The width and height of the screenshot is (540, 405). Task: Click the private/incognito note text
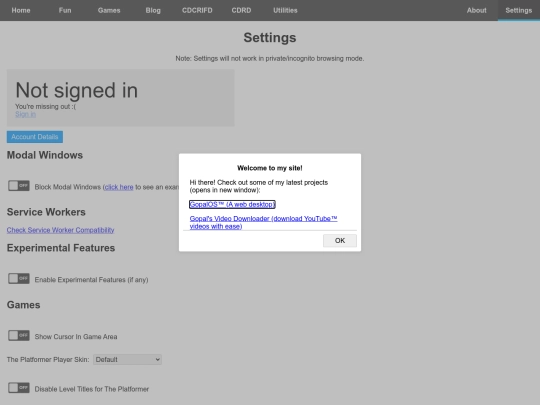tap(270, 59)
